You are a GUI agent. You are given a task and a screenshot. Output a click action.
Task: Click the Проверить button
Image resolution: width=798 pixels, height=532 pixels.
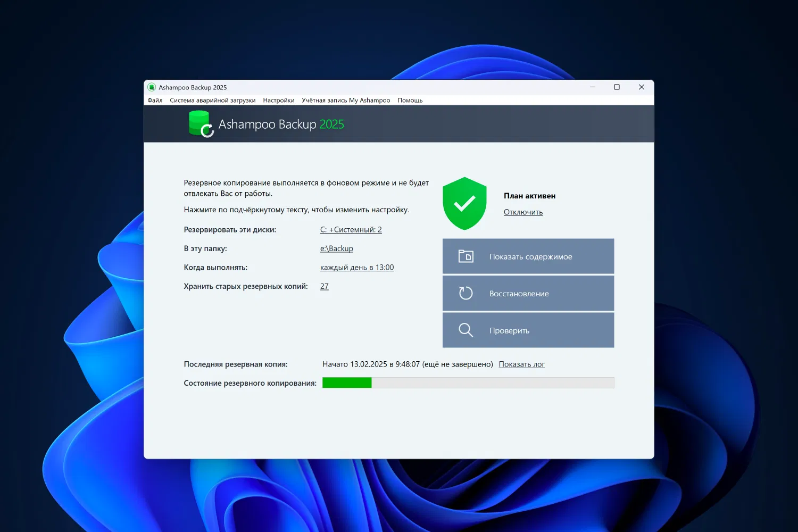tap(528, 330)
